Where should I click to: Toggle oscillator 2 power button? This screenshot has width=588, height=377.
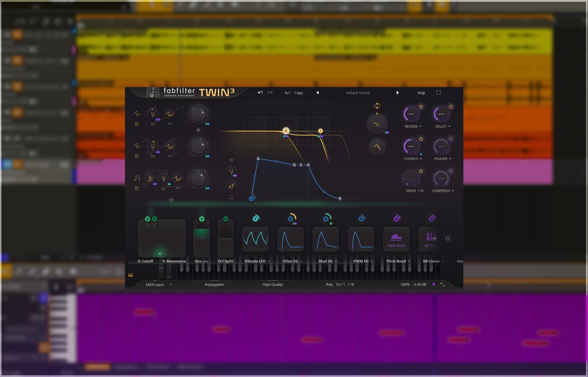point(137,156)
